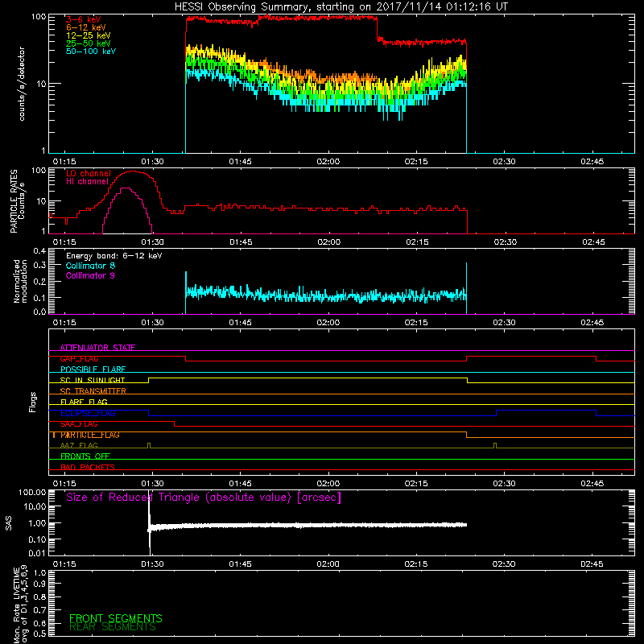The image size is (644, 644).
Task: Click the 0.01 tick on the SAS axis
Action: pyautogui.click(x=37, y=553)
